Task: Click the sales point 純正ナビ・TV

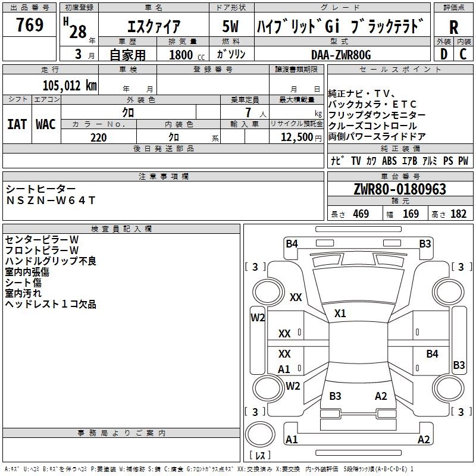Action: [362, 94]
